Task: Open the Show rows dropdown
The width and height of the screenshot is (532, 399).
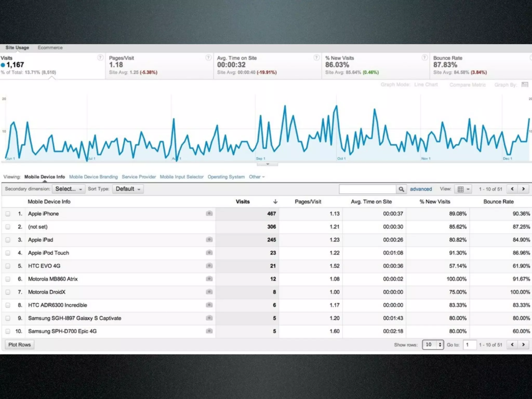Action: point(433,345)
